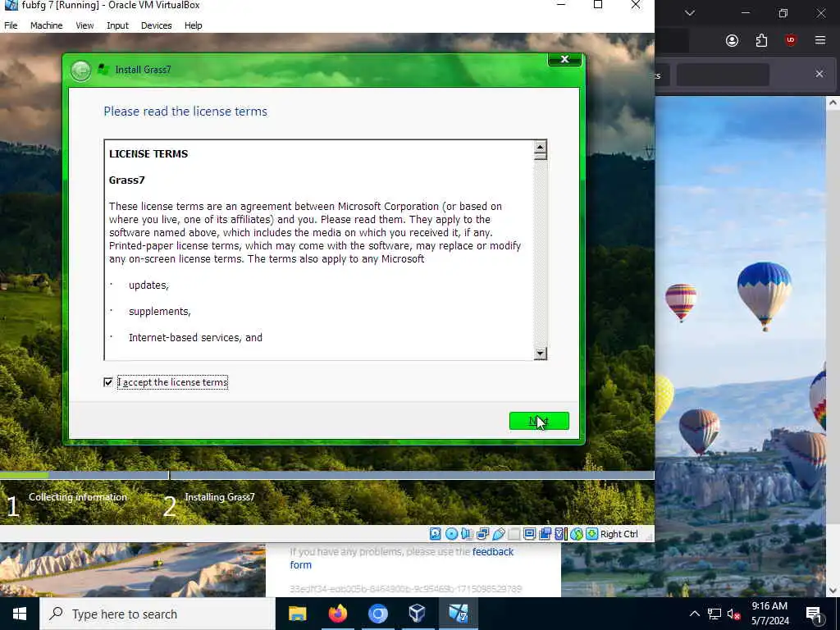This screenshot has height=630, width=840.
Task: Click the USB devices icon in VirtualBox status bar
Action: point(498,533)
